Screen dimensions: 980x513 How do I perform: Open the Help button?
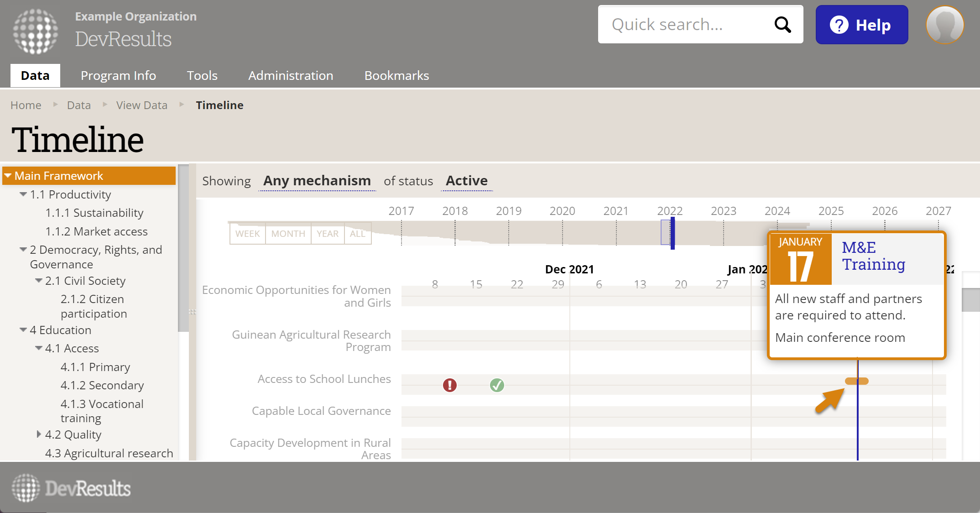click(x=861, y=25)
